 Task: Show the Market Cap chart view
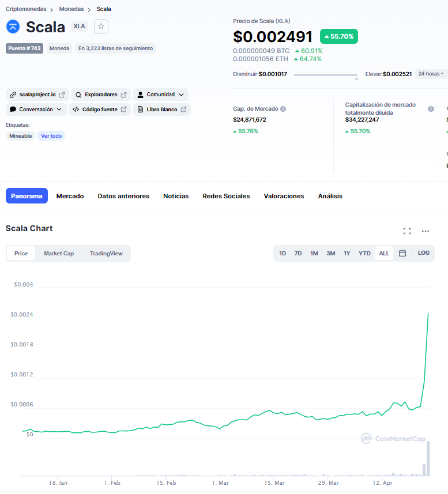(59, 254)
